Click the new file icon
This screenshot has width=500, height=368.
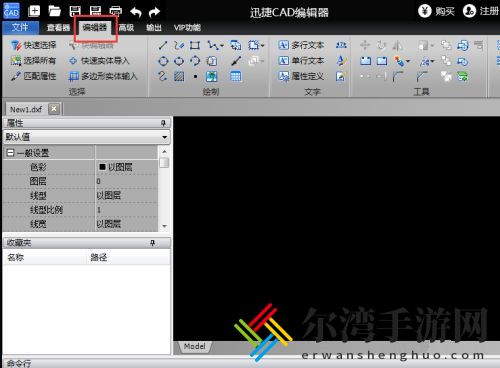pos(34,11)
